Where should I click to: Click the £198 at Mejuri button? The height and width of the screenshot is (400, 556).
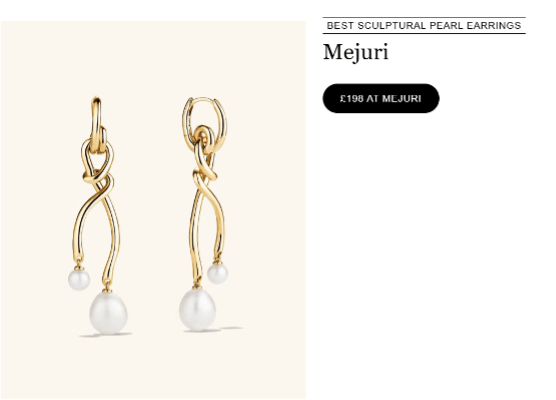pyautogui.click(x=380, y=98)
